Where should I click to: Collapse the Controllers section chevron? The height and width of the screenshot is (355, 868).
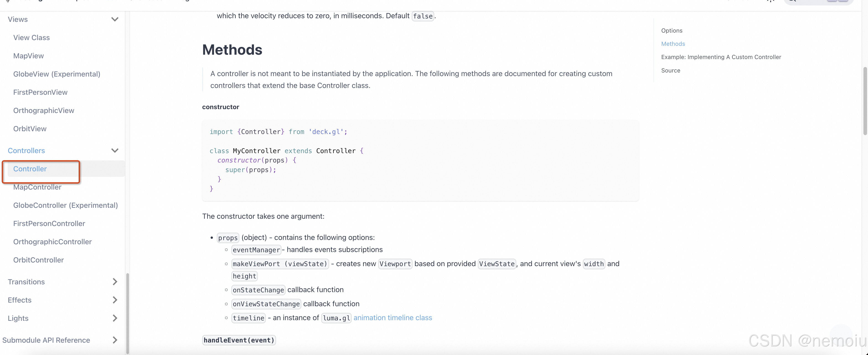pos(115,151)
